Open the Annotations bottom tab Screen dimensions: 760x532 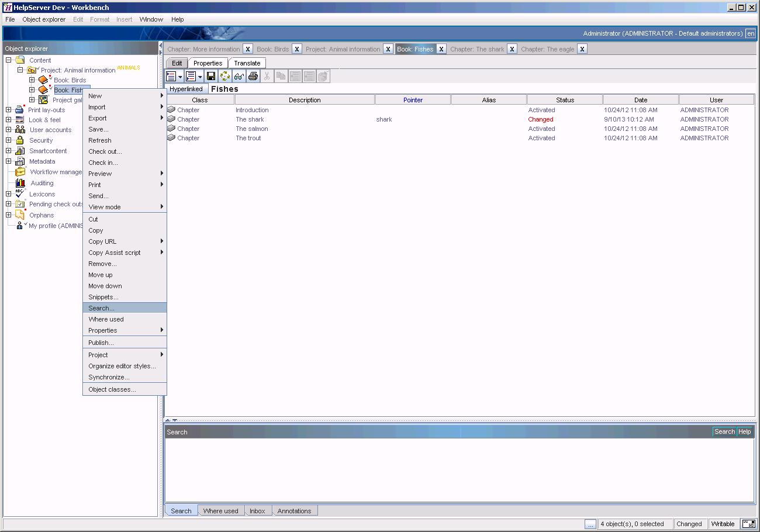click(x=294, y=510)
